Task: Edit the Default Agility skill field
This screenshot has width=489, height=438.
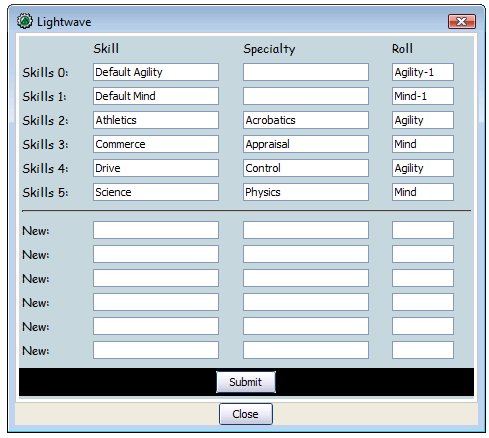Action: pyautogui.click(x=156, y=72)
